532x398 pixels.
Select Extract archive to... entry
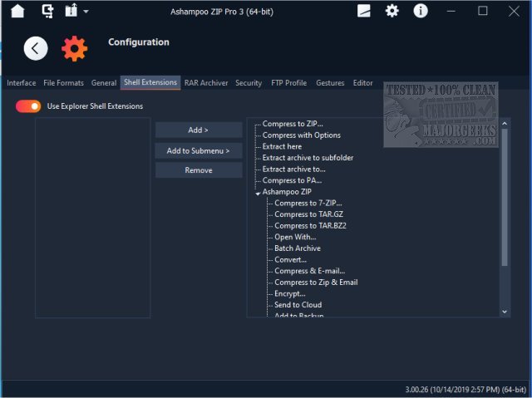[x=293, y=170]
